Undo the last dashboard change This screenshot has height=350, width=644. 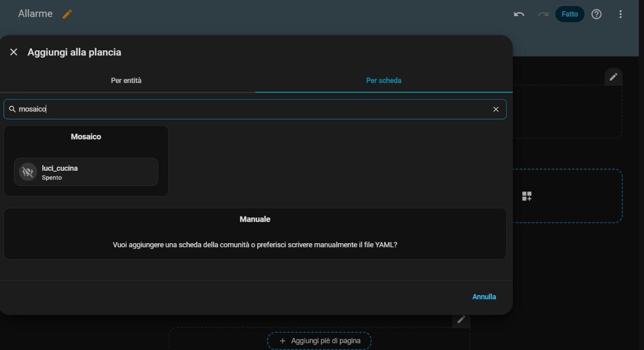[519, 14]
